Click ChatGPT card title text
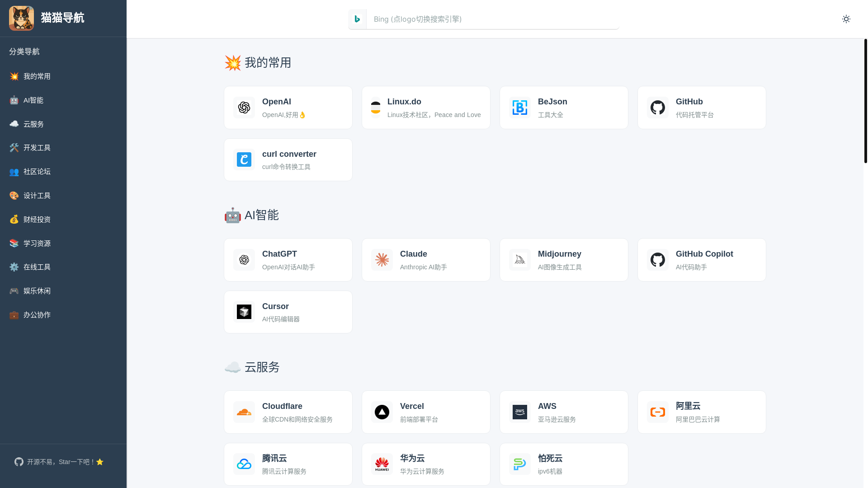The width and height of the screenshot is (868, 488). pyautogui.click(x=279, y=254)
